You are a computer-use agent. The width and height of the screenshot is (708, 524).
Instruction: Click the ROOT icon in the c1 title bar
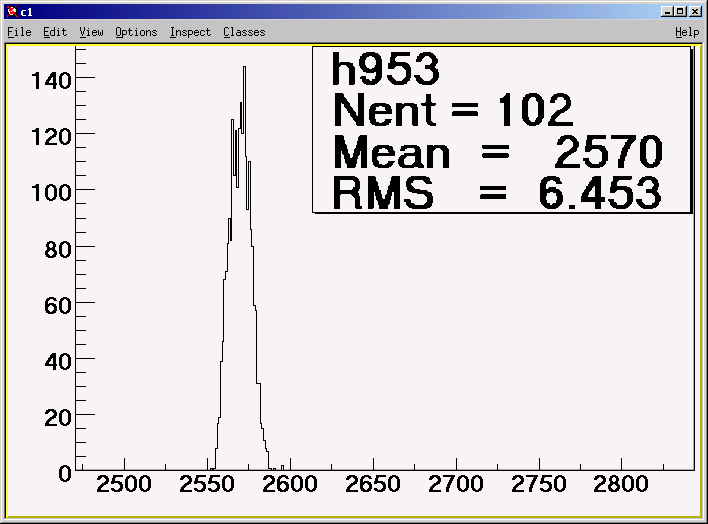[x=12, y=12]
